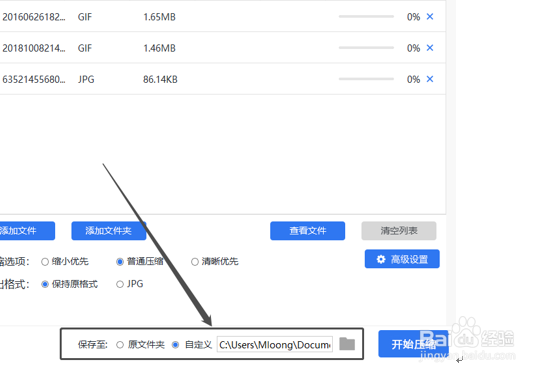Click the 86.14KB size value

pyautogui.click(x=160, y=80)
